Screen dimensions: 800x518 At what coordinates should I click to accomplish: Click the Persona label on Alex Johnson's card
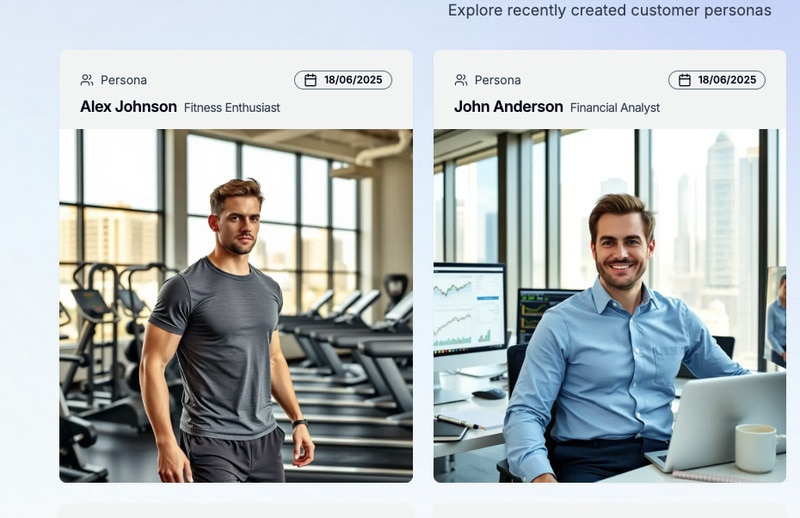tap(123, 80)
